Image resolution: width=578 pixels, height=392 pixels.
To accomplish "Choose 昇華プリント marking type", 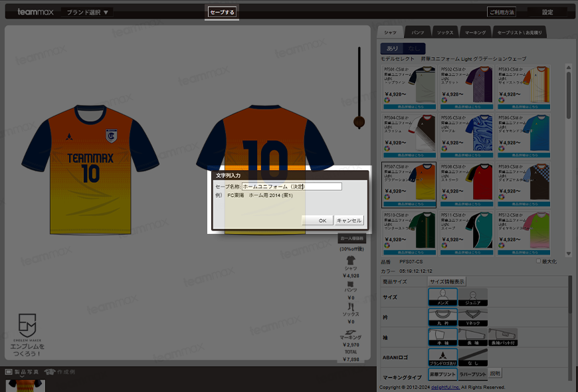I will coord(442,374).
